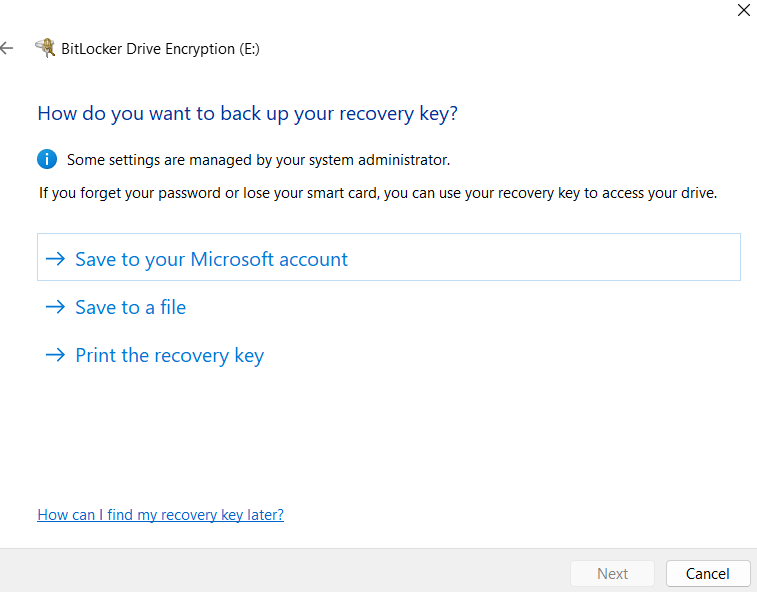Image resolution: width=757 pixels, height=592 pixels.
Task: Click the blue information icon
Action: [47, 159]
